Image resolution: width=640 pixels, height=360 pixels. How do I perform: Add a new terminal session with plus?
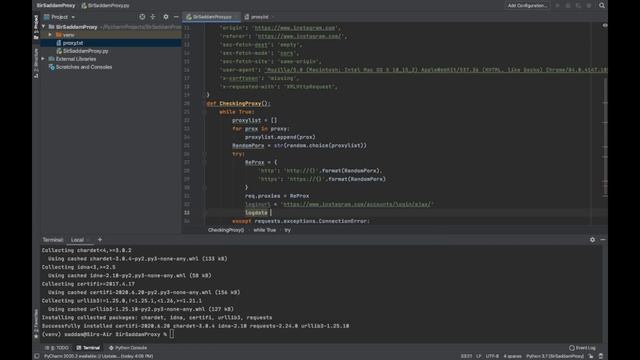(100, 240)
